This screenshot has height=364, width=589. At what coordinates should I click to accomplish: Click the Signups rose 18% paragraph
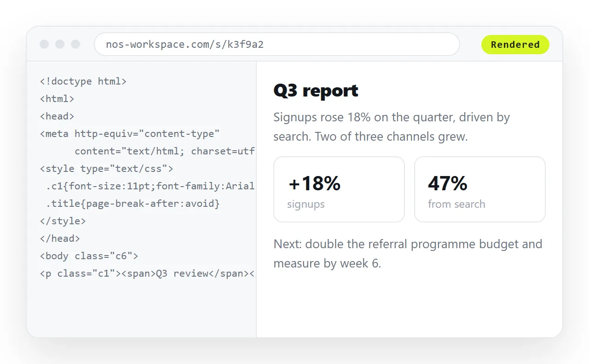[392, 127]
